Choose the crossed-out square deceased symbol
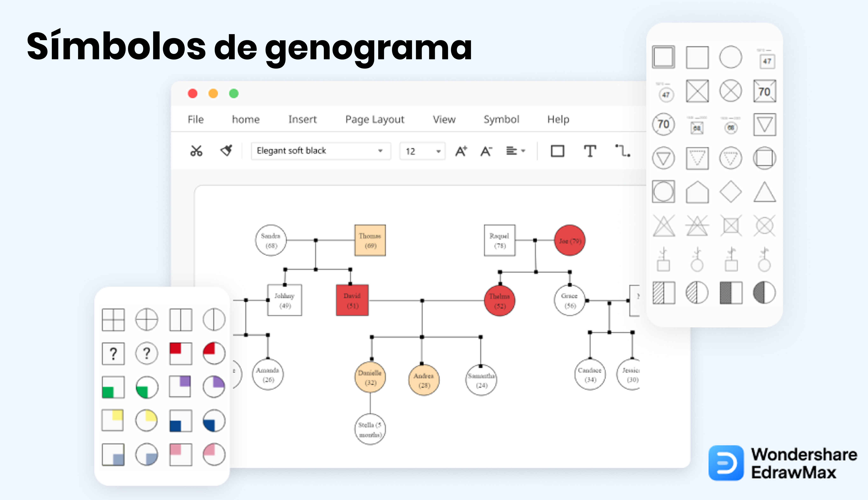 tap(697, 91)
